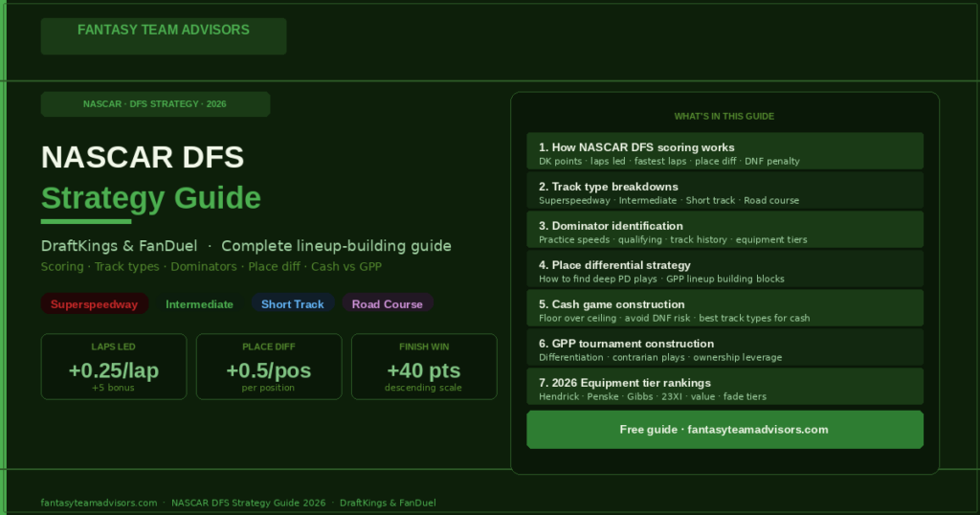Viewport: 980px width, 515px height.
Task: Click the Fantasy Team Advisors logo banner
Action: click(164, 36)
